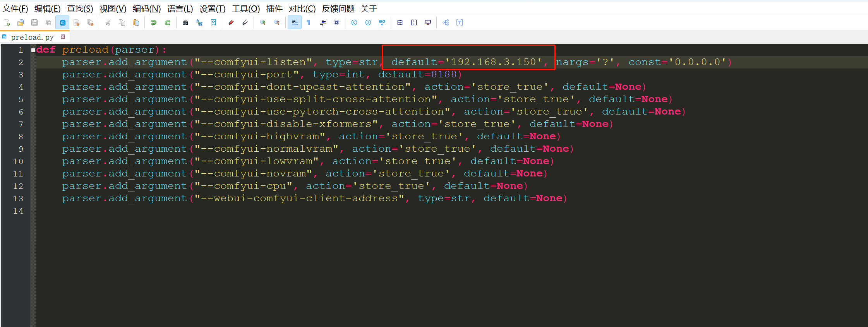Viewport: 868px width, 327px height.
Task: Open the 对比(C) menu
Action: (x=302, y=9)
